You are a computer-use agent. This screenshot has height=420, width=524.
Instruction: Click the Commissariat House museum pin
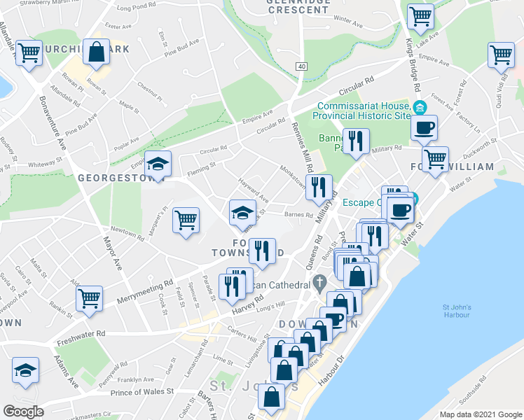tap(419, 108)
